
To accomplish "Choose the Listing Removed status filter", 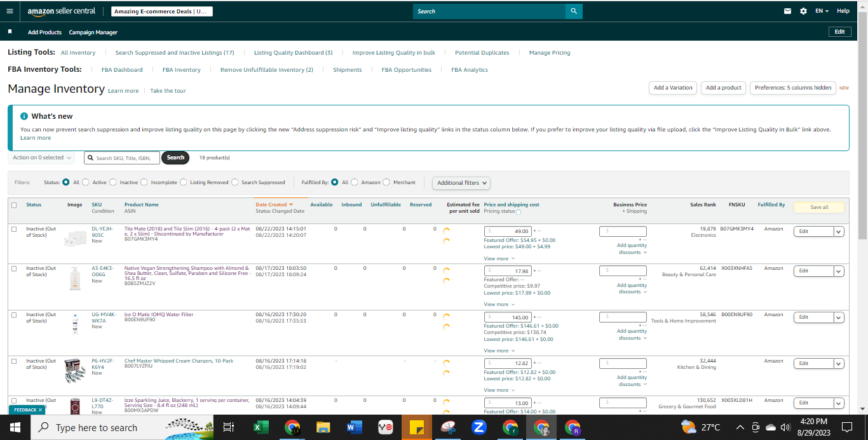I will coord(184,182).
